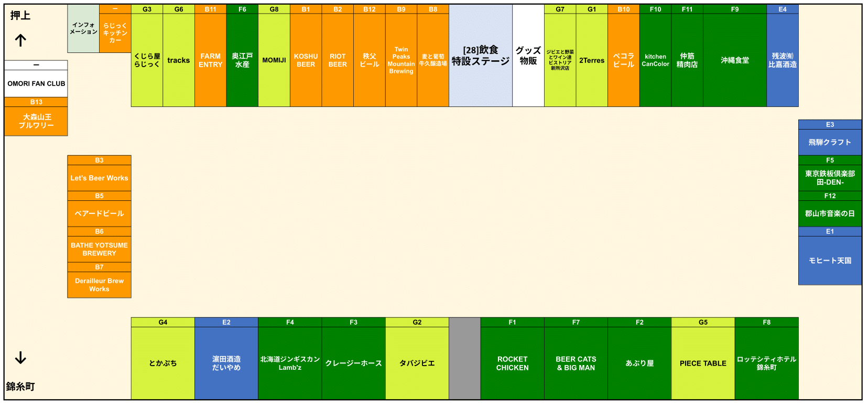Viewport: 868px width, 407px height.
Task: Click the BATHE YOTSUME BREWERY booth
Action: click(x=99, y=249)
